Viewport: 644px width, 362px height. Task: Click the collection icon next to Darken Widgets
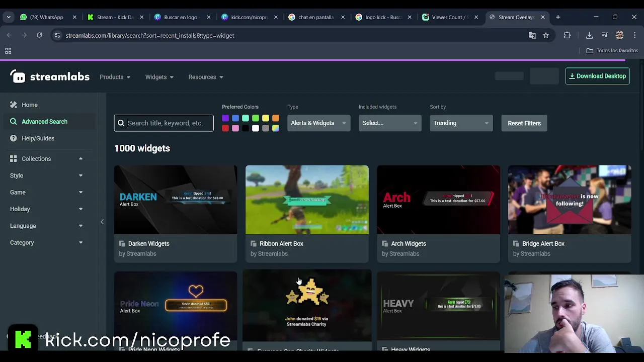(122, 243)
